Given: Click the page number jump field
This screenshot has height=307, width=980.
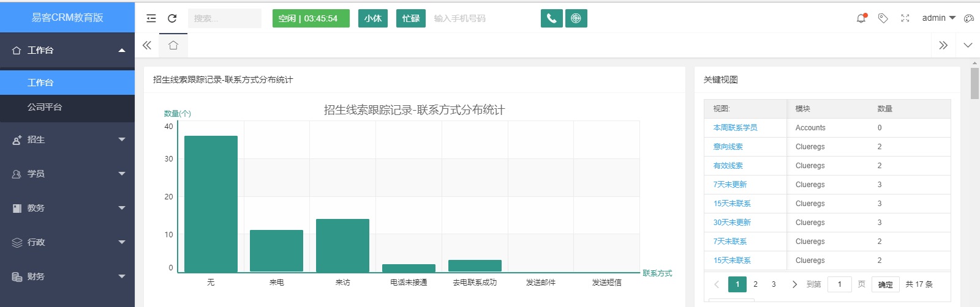Looking at the screenshot, I should point(840,284).
